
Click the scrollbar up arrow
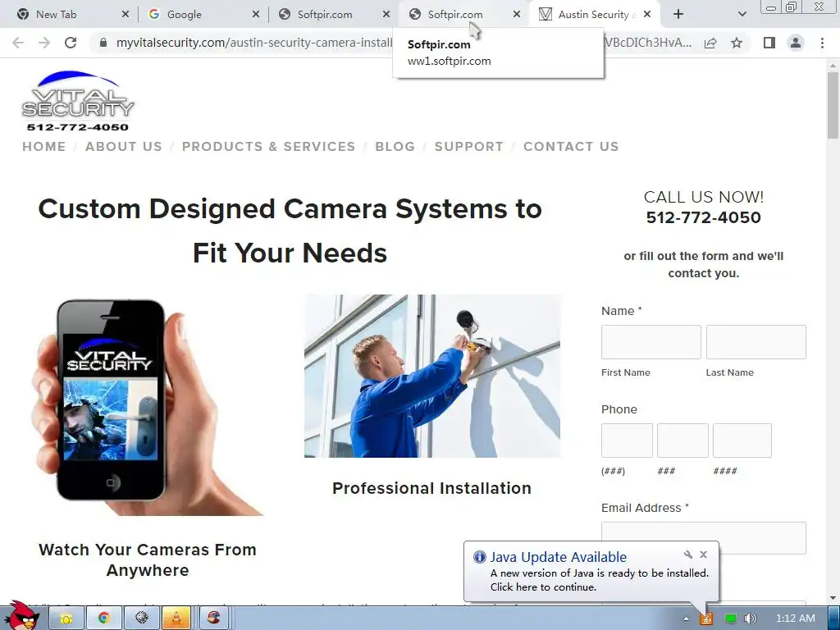pyautogui.click(x=833, y=65)
